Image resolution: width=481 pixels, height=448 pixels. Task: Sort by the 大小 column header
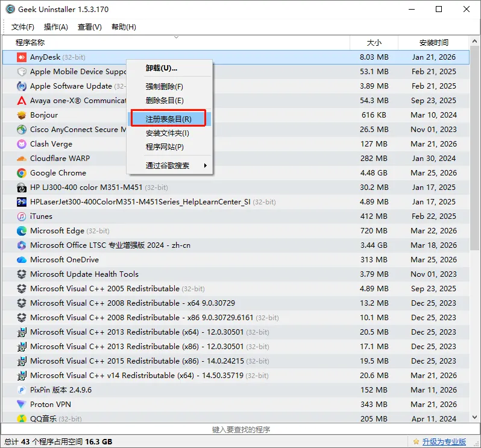point(374,43)
